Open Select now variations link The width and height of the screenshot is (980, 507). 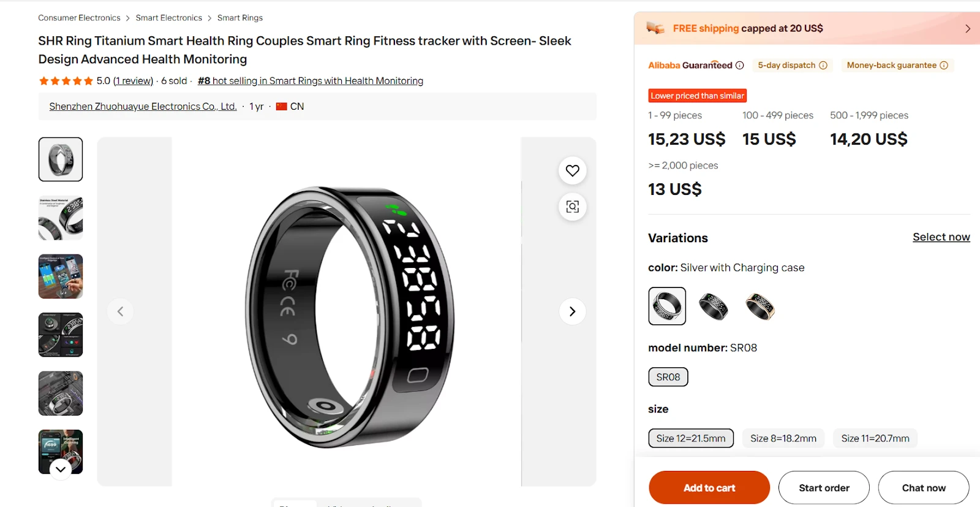tap(941, 237)
